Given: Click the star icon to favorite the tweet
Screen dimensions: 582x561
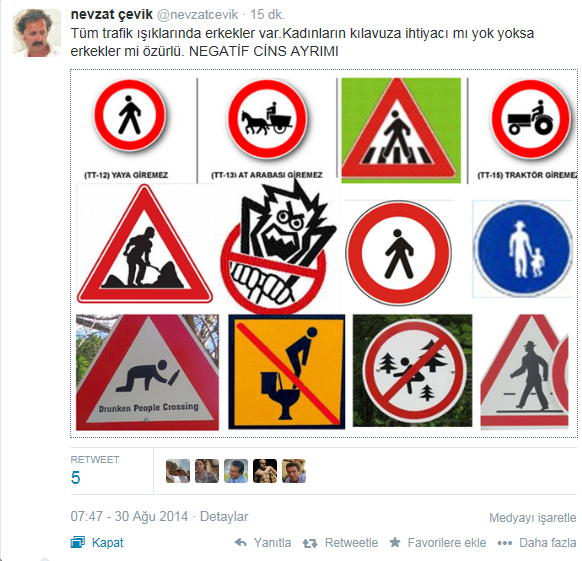Looking at the screenshot, I should (x=395, y=542).
